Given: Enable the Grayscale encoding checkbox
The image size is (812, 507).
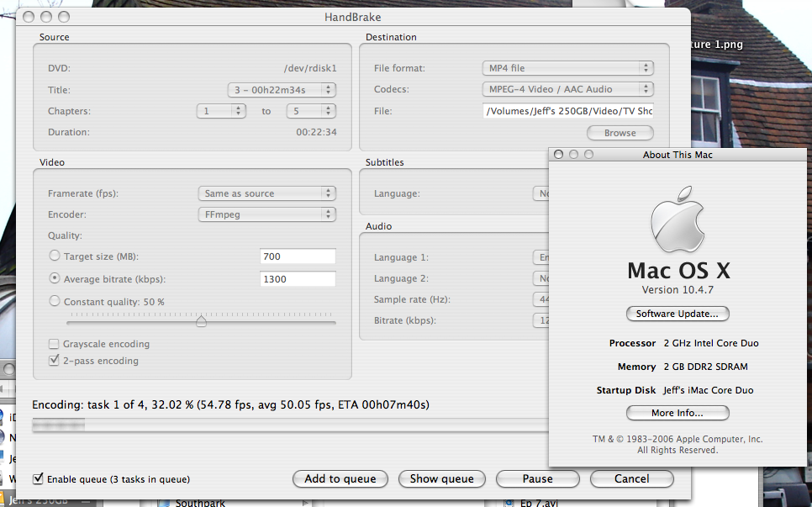Looking at the screenshot, I should coord(54,344).
